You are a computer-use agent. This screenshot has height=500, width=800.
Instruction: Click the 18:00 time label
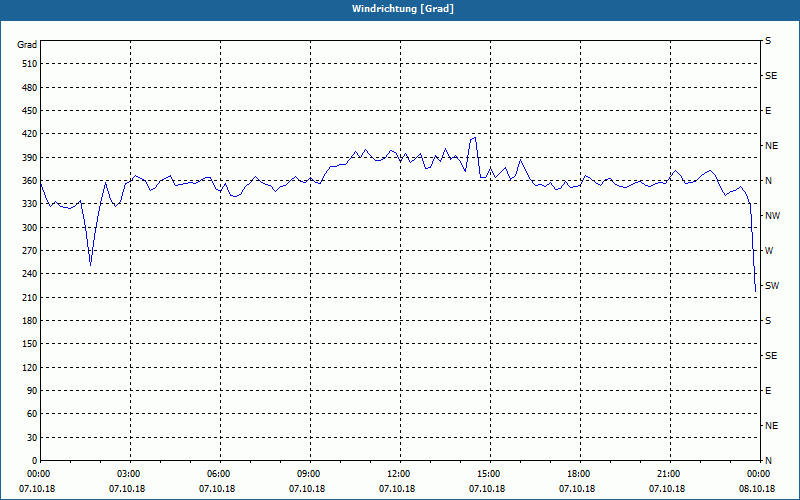[579, 474]
